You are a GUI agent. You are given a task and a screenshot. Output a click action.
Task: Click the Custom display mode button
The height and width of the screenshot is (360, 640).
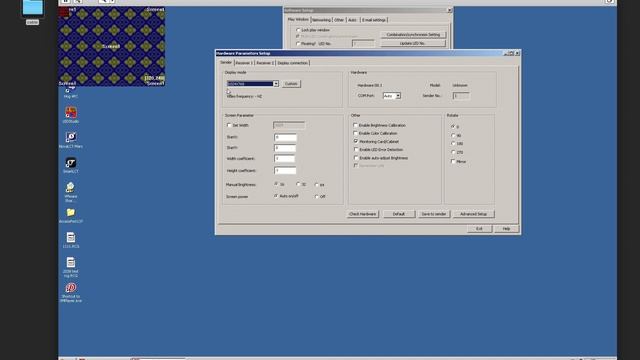pos(291,84)
